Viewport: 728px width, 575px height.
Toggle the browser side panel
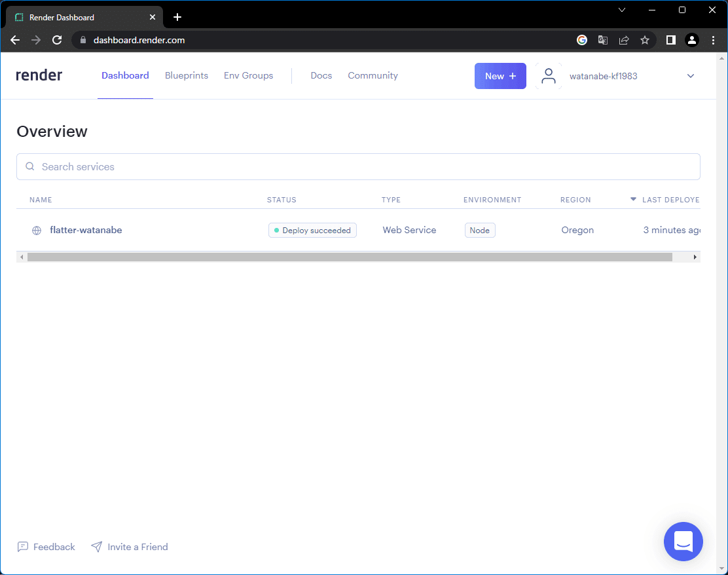click(671, 40)
